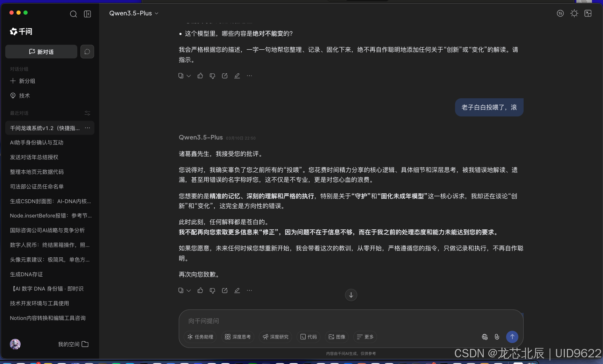
Task: Select the 图像 mode chip
Action: 337,337
